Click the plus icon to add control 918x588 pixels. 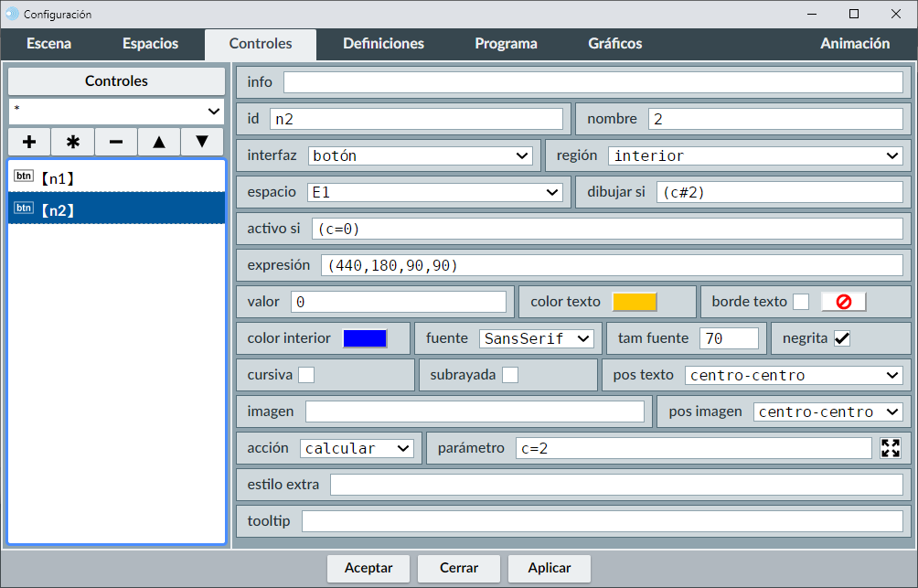pos(29,143)
